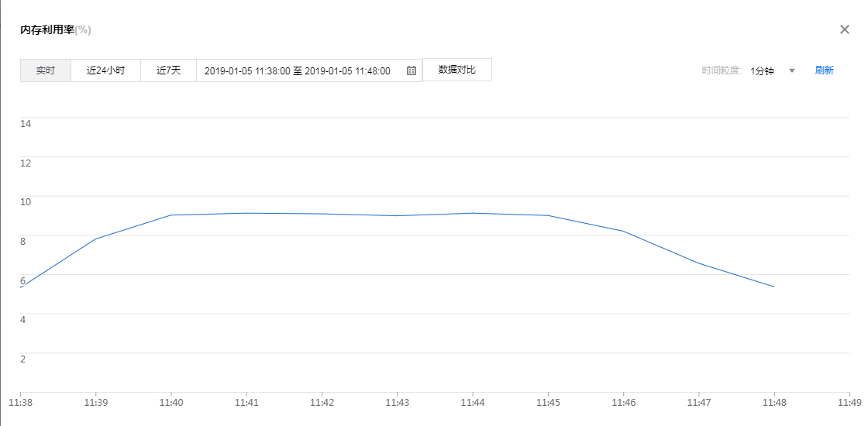Screen dimensions: 868x426
Task: Select the 实时 tab
Action: click(x=46, y=70)
